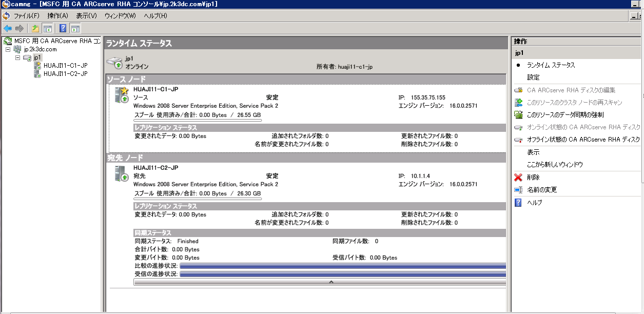Image resolution: width=644 pixels, height=314 pixels.
Task: Click the jp.2k3dc.com cluster icon in tree
Action: click(17, 49)
